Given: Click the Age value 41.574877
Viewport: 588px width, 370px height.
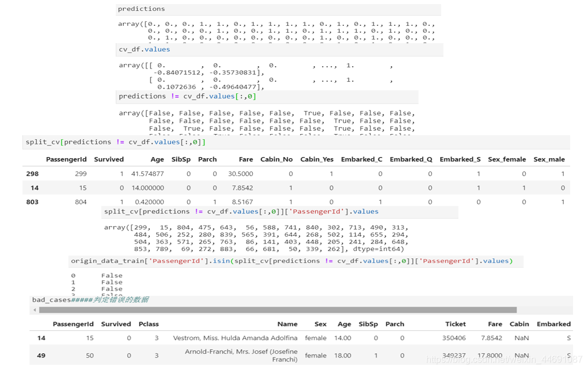Looking at the screenshot, I should pos(147,174).
